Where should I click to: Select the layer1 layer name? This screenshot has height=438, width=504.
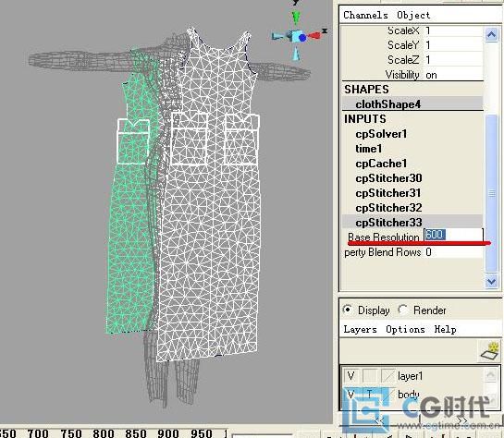point(411,376)
